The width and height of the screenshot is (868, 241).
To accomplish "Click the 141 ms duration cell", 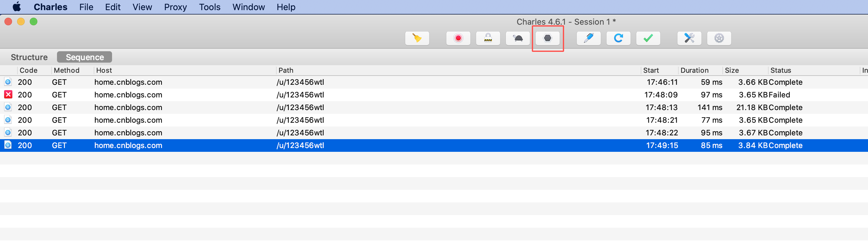I will (710, 108).
